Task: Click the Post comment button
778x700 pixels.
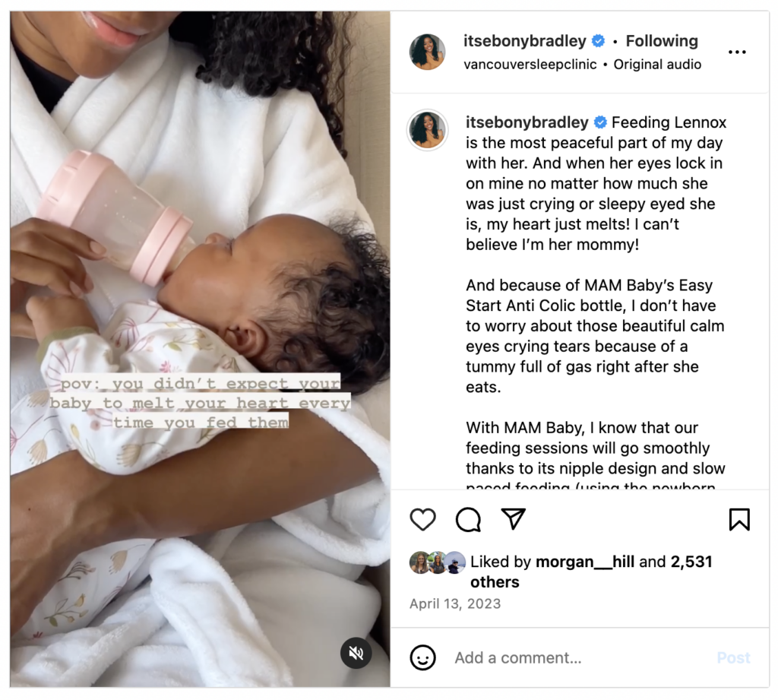Action: coord(733,657)
